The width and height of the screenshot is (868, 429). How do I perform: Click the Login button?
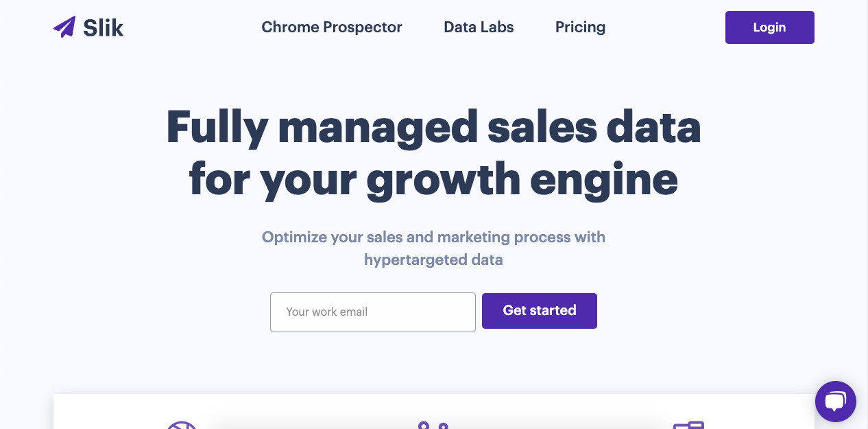point(770,27)
